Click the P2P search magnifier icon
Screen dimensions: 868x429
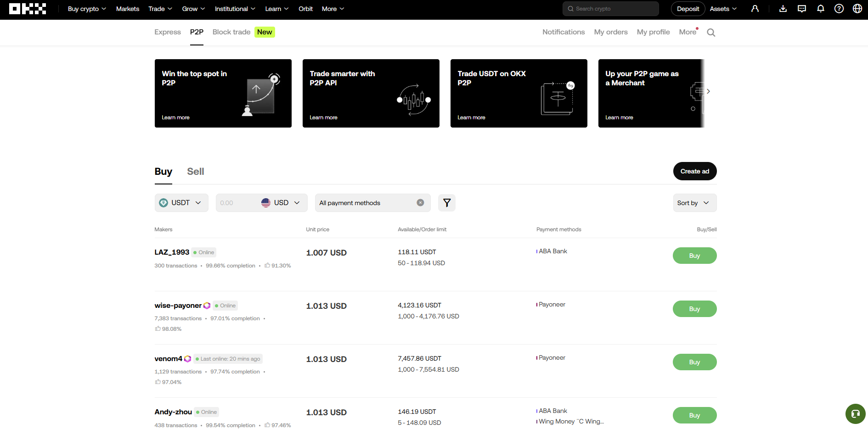tap(711, 32)
